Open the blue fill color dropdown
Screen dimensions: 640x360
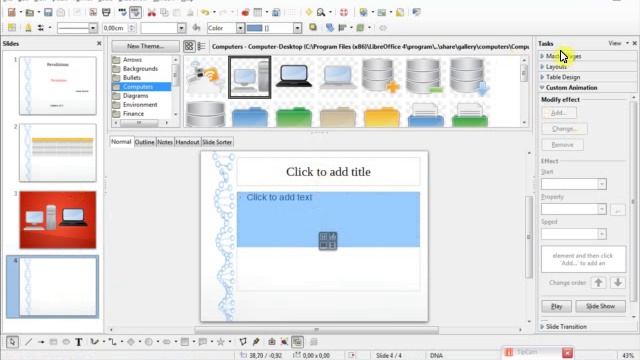click(x=297, y=28)
